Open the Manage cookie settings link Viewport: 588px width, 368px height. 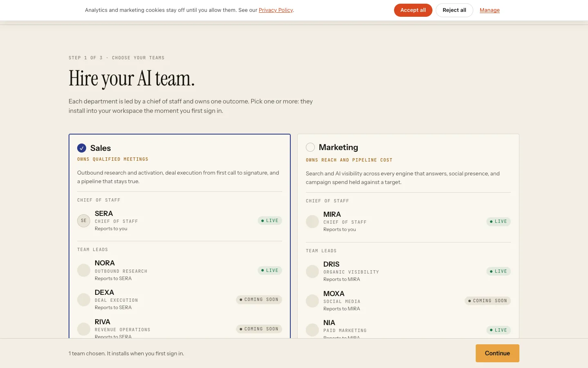click(490, 10)
